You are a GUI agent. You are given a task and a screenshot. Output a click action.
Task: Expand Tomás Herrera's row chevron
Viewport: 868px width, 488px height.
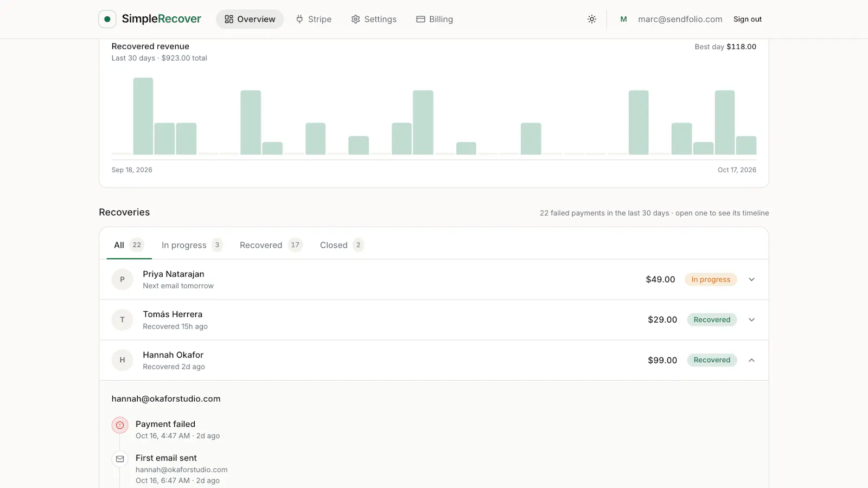pyautogui.click(x=752, y=319)
